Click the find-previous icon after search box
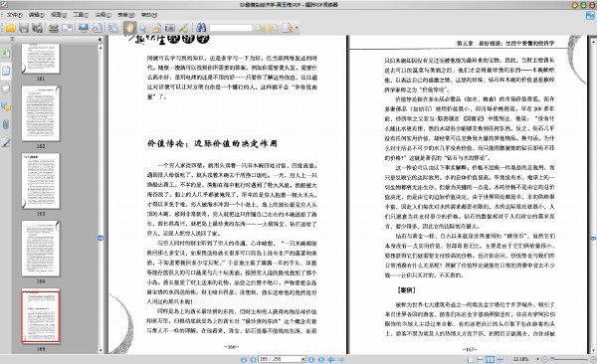The height and width of the screenshot is (364, 597). (261, 28)
